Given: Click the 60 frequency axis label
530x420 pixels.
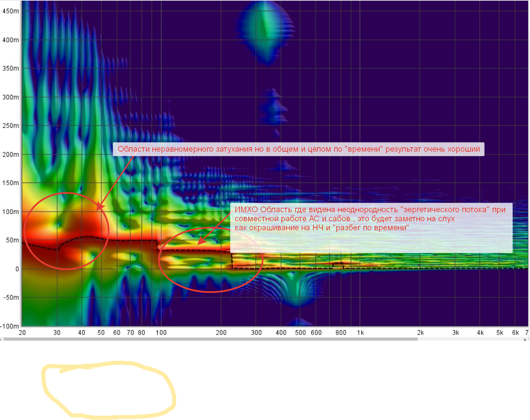Looking at the screenshot, I should [117, 333].
